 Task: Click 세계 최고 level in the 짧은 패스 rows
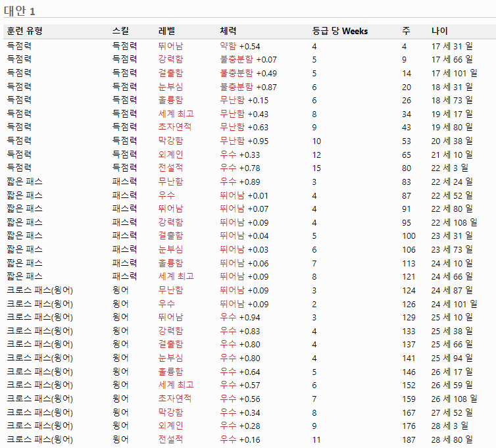[176, 276]
